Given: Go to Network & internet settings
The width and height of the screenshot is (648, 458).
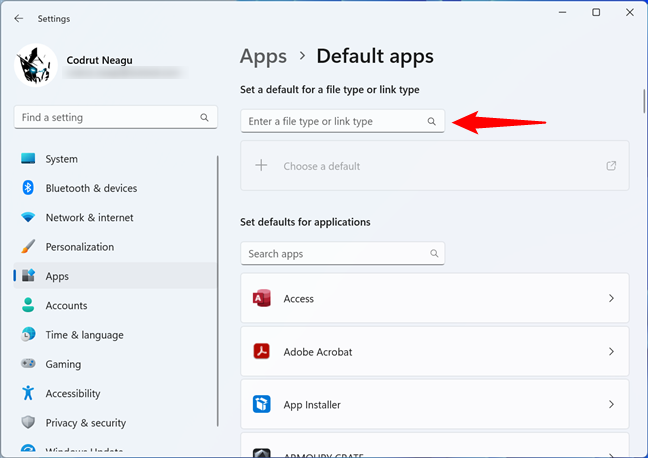Looking at the screenshot, I should [89, 218].
